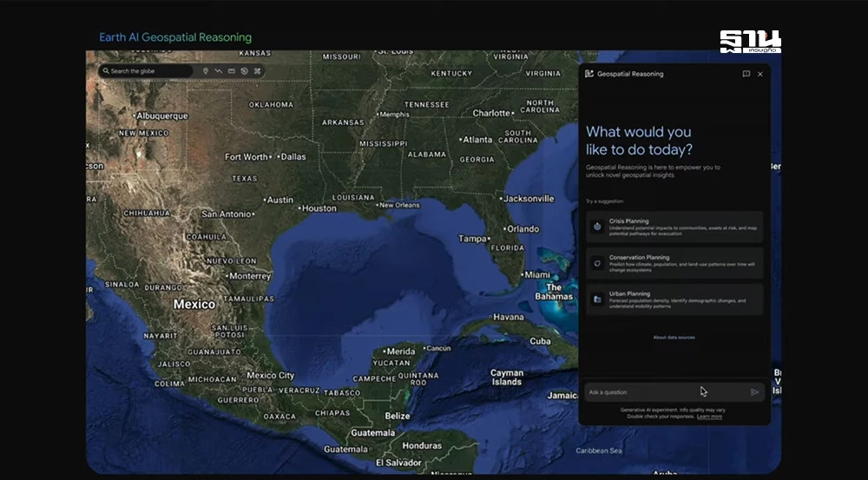Click the Mexico City label on map
Screen dimensions: 868x480
pyautogui.click(x=270, y=376)
